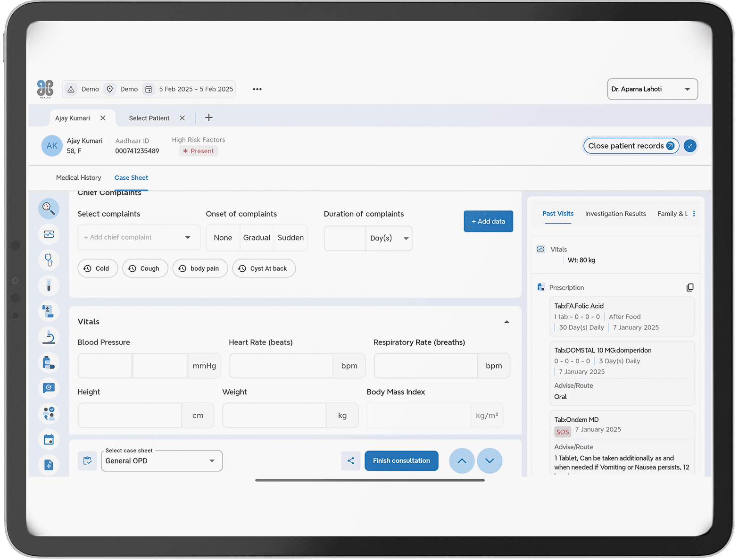Click the share icon beside Finish consultation
The width and height of the screenshot is (739, 560).
[x=350, y=461]
